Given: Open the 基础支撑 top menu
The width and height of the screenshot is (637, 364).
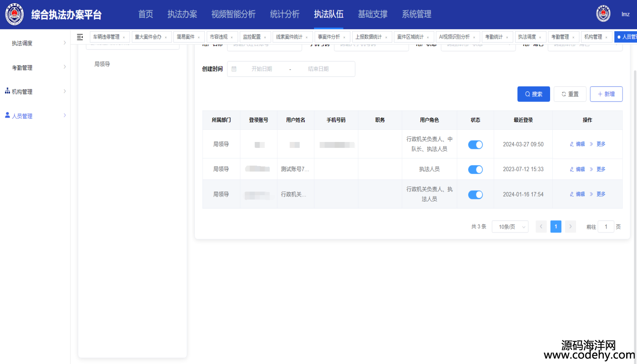Looking at the screenshot, I should pyautogui.click(x=373, y=14).
